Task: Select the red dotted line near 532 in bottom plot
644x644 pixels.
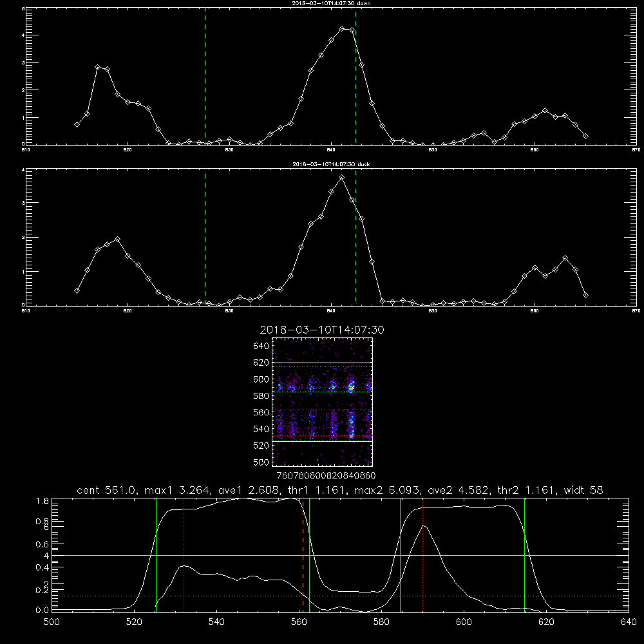Action: tap(184, 556)
